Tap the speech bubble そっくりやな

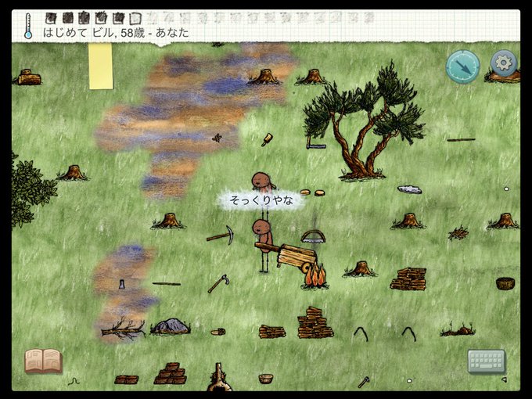click(x=261, y=200)
